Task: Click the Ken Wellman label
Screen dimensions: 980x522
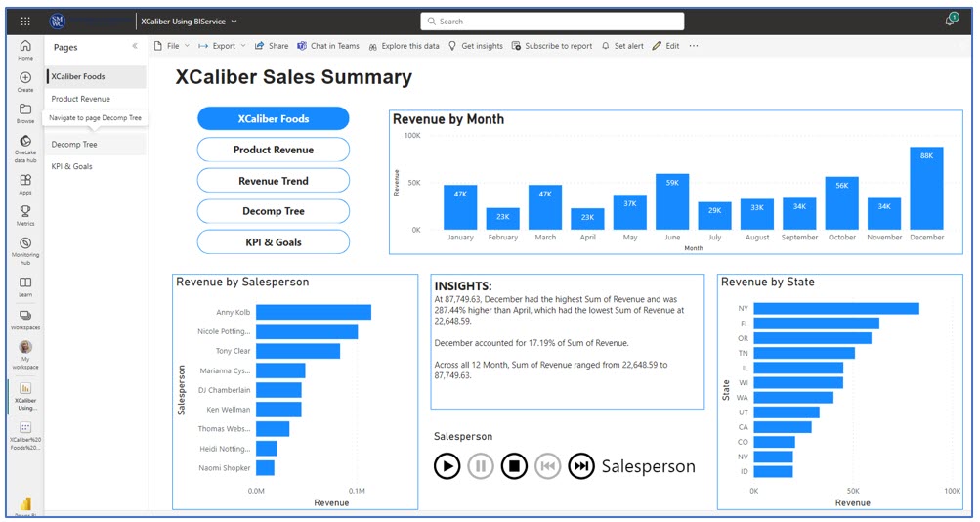Action: 229,410
